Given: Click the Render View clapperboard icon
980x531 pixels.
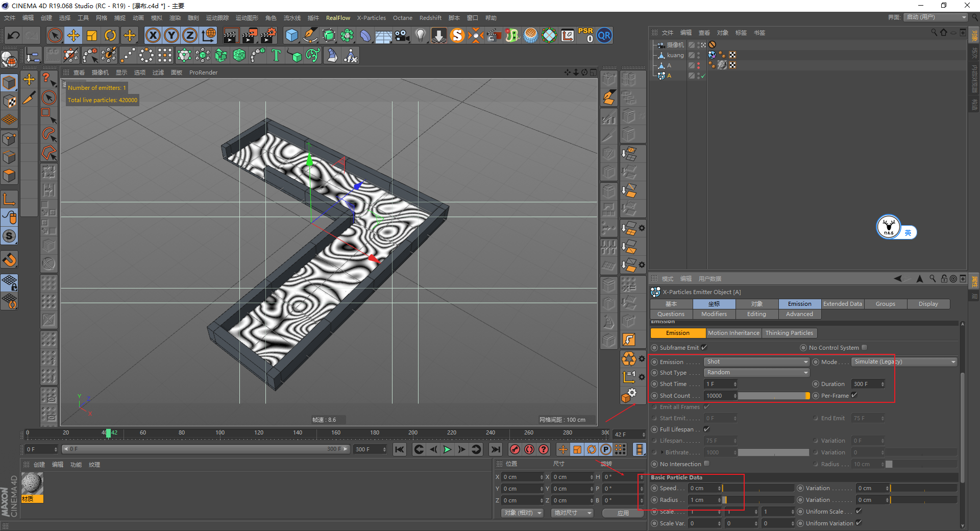Looking at the screenshot, I should 231,35.
